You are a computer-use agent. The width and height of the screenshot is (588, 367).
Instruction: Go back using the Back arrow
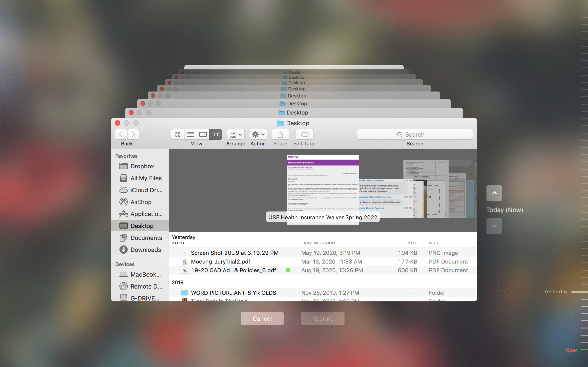click(121, 134)
